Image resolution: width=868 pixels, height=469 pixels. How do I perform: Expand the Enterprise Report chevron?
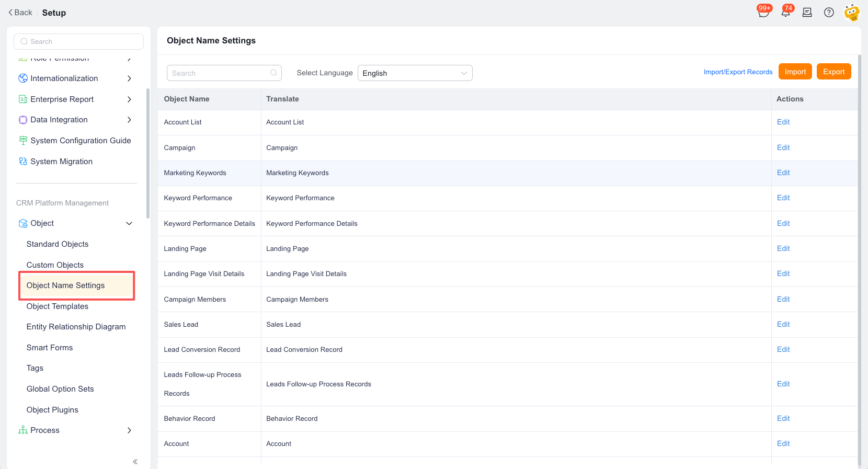point(129,99)
